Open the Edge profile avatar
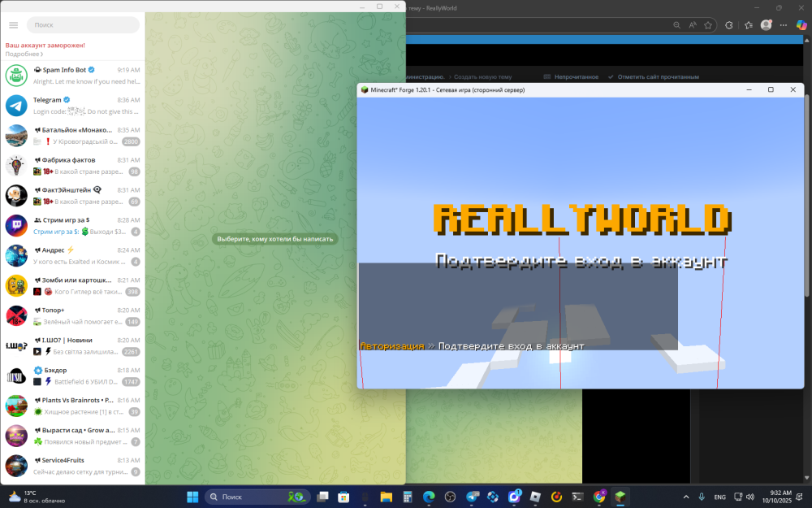The image size is (812, 508). point(766,25)
